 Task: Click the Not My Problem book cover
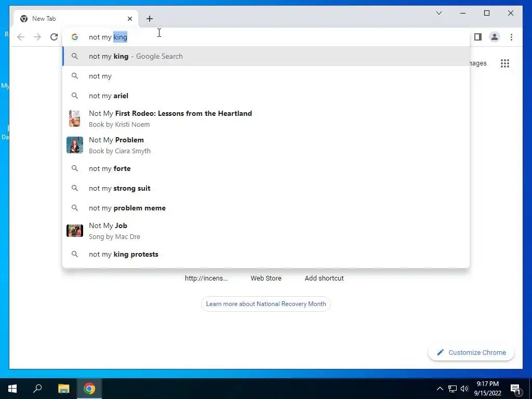coord(75,145)
